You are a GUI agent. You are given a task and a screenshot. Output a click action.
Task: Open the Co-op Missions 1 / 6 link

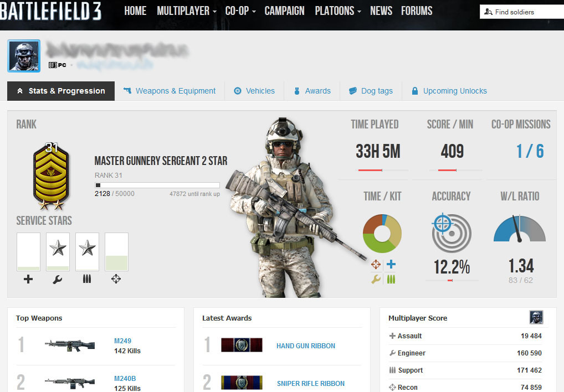530,151
